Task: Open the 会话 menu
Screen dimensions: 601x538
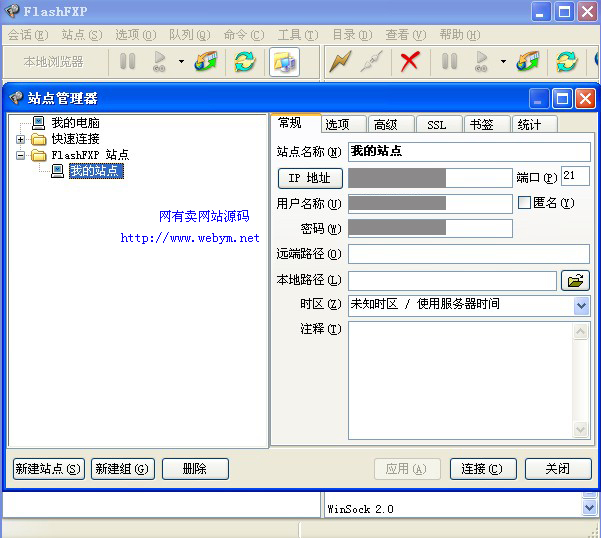Action: pos(28,35)
